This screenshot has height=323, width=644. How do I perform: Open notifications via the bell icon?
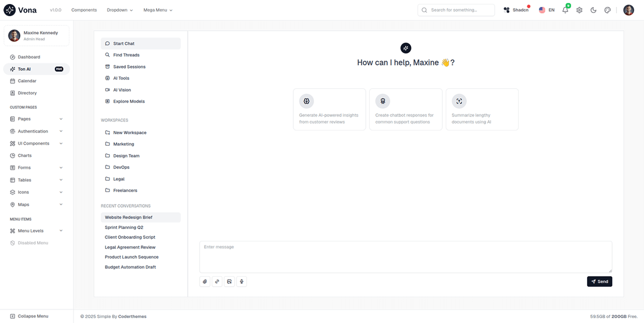(x=565, y=10)
